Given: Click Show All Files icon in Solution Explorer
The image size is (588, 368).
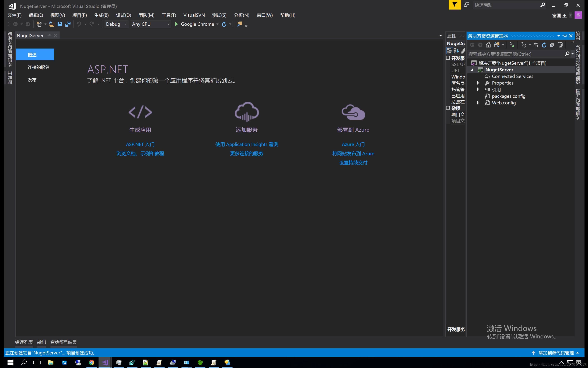Looking at the screenshot, I should click(560, 45).
